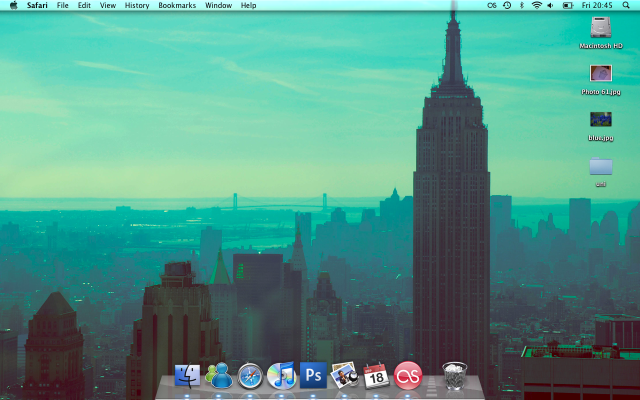Click the Bluetooth status icon
The width and height of the screenshot is (640, 400).
[521, 5]
